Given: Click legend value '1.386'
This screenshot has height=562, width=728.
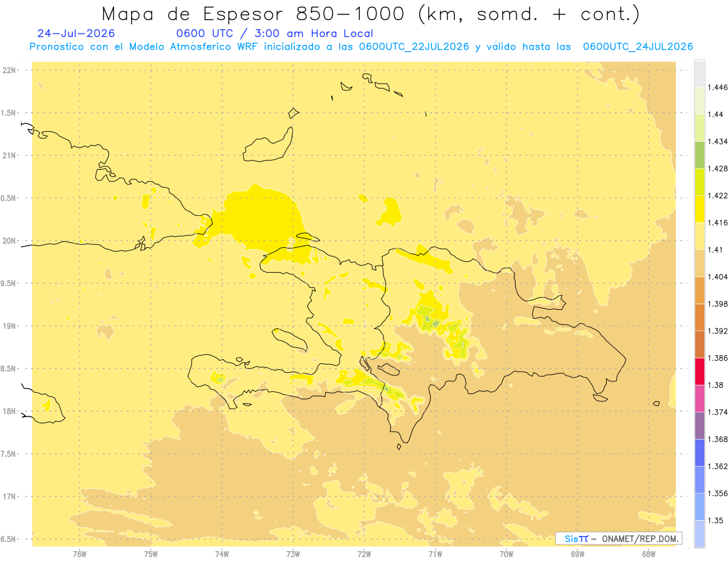Looking at the screenshot, I should [x=718, y=358].
